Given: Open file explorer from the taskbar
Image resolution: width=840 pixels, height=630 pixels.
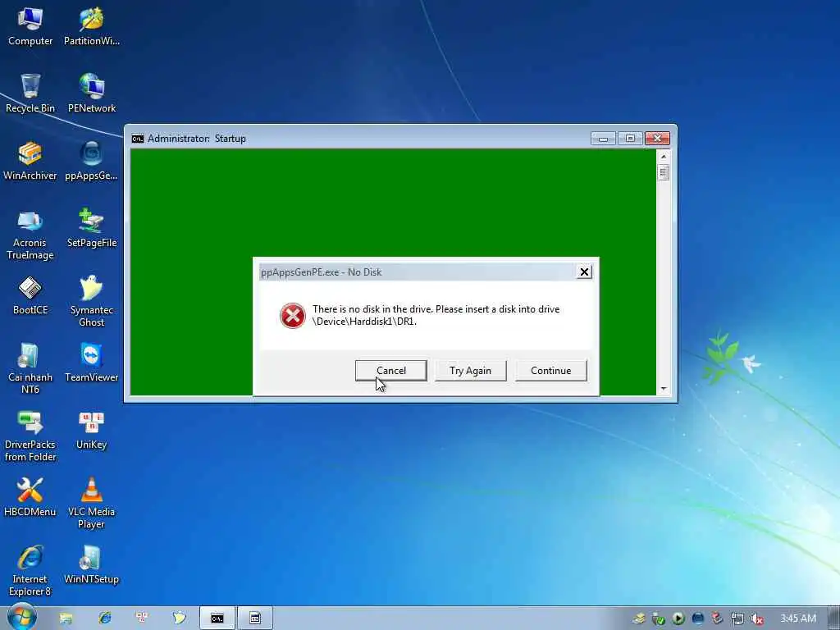Looking at the screenshot, I should point(66,619).
